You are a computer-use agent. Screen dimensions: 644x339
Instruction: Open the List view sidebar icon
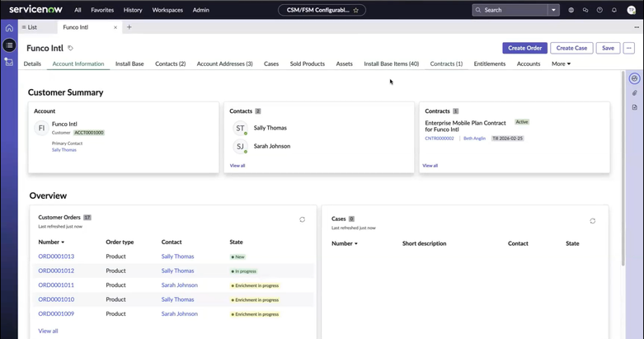9,45
